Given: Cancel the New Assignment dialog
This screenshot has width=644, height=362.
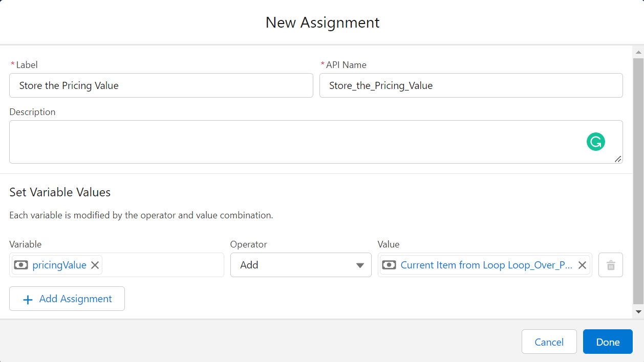Looking at the screenshot, I should tap(549, 342).
